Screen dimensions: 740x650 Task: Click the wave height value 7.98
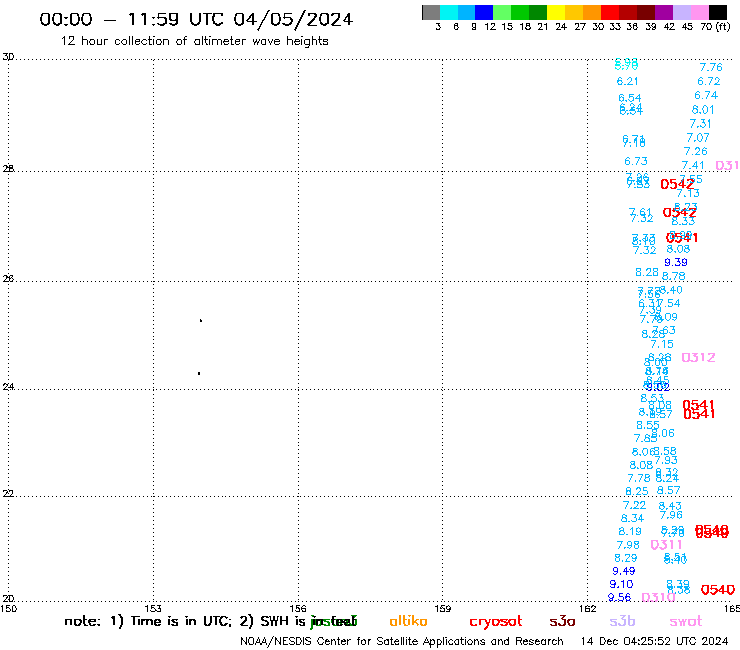[628, 545]
